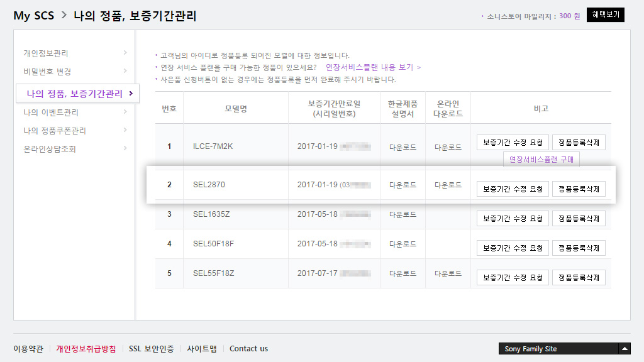Select 나의 정품, 보증기간관리 sidebar item

(x=75, y=94)
